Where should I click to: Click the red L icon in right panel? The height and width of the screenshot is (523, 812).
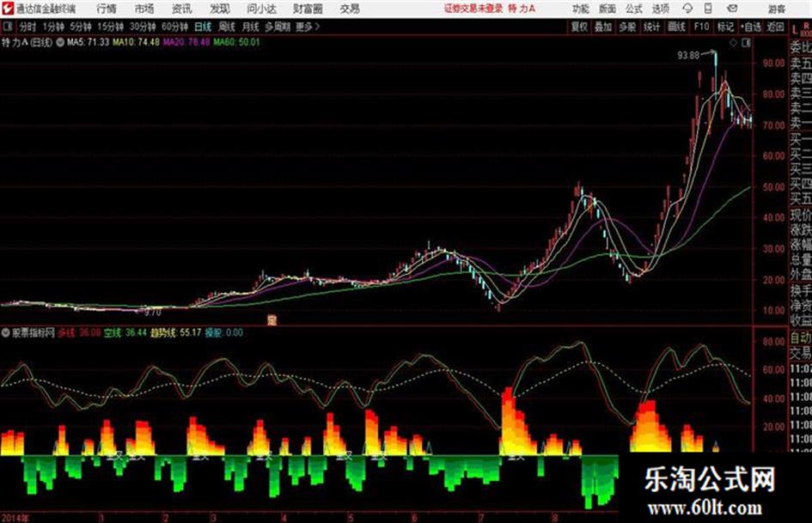(794, 30)
